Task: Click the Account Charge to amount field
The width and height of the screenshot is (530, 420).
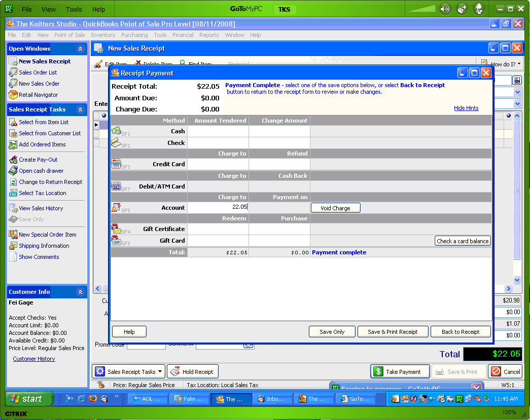Action: [218, 207]
